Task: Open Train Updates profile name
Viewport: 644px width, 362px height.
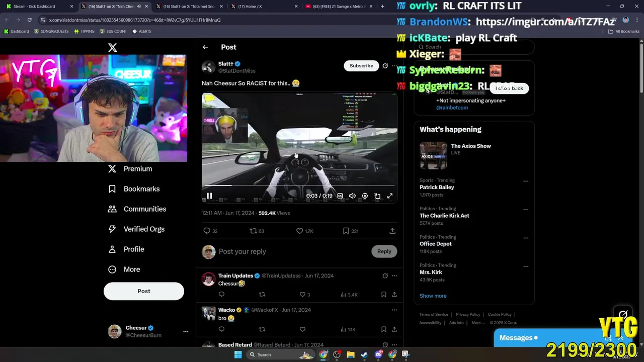Action: tap(235, 276)
